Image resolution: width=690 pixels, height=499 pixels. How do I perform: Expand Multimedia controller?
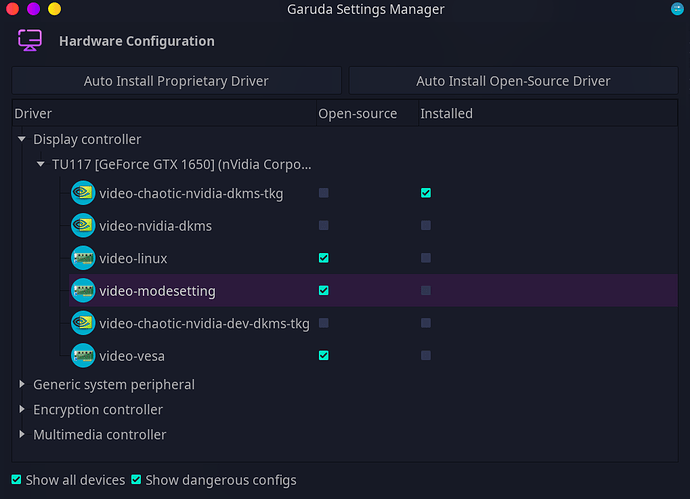coord(22,434)
